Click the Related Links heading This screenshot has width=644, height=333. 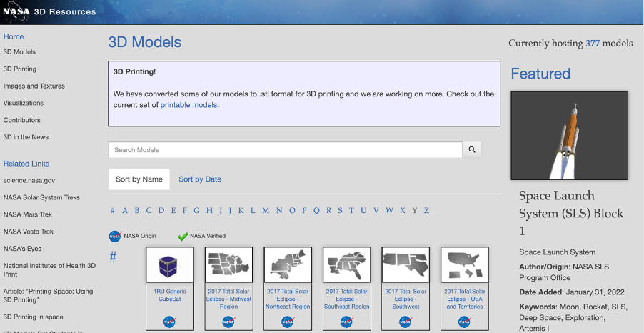point(26,164)
